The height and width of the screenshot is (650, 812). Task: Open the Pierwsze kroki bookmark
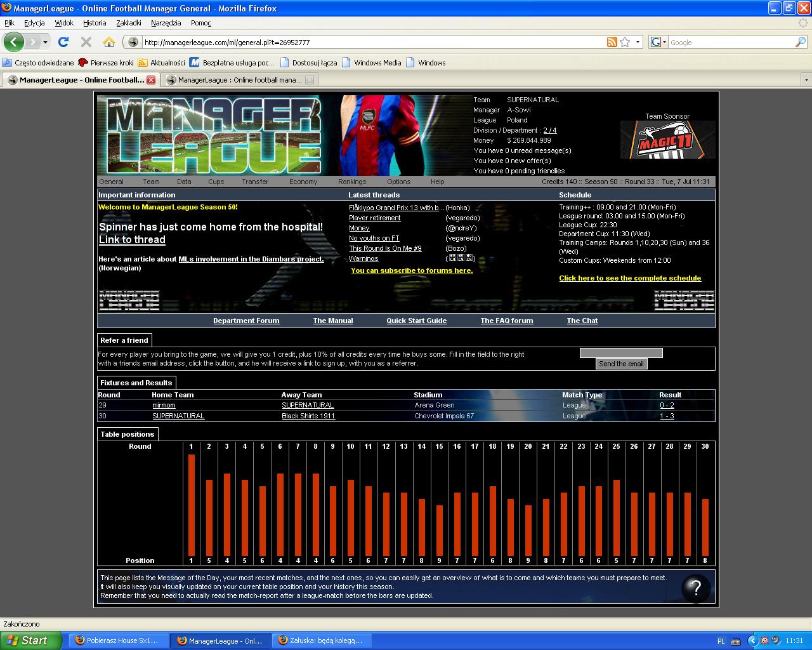(106, 63)
